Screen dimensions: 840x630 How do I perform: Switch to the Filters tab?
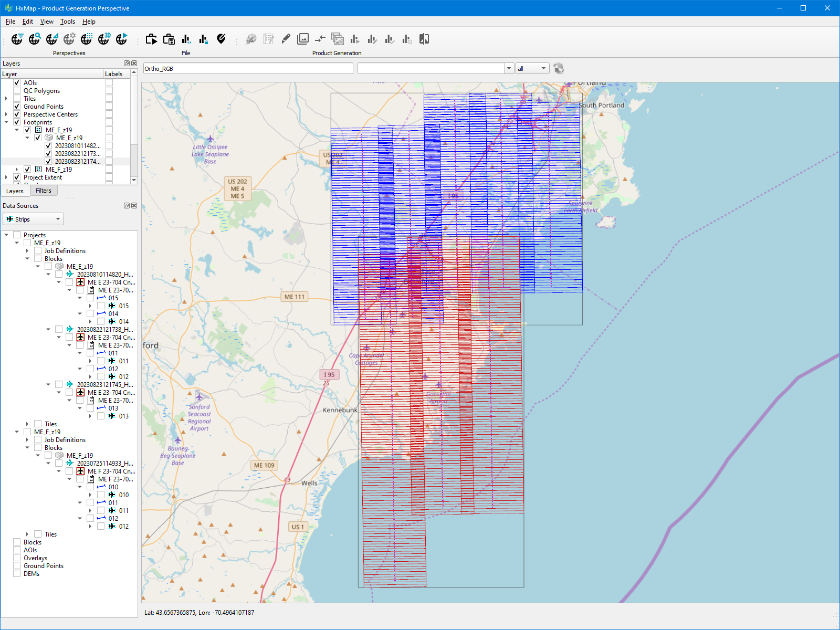44,191
